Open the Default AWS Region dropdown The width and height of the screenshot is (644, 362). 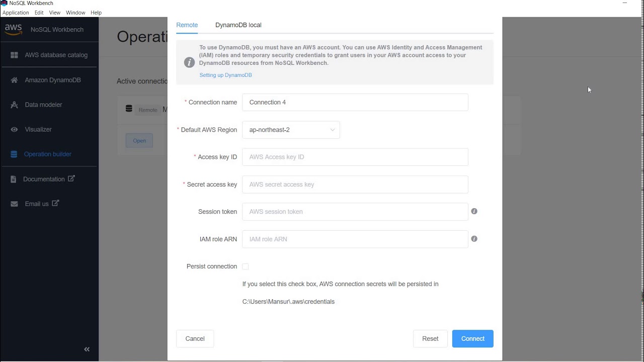(x=291, y=130)
